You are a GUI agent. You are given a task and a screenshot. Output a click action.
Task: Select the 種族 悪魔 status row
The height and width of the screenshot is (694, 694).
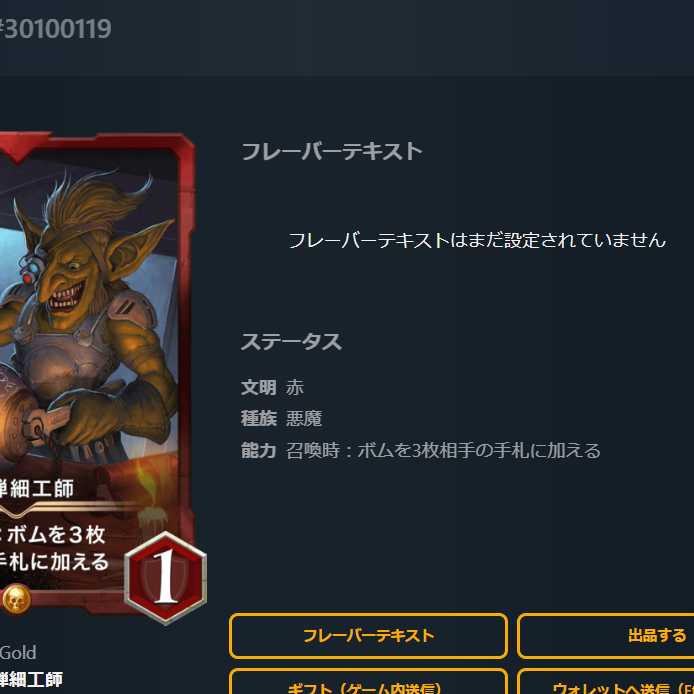pyautogui.click(x=281, y=418)
